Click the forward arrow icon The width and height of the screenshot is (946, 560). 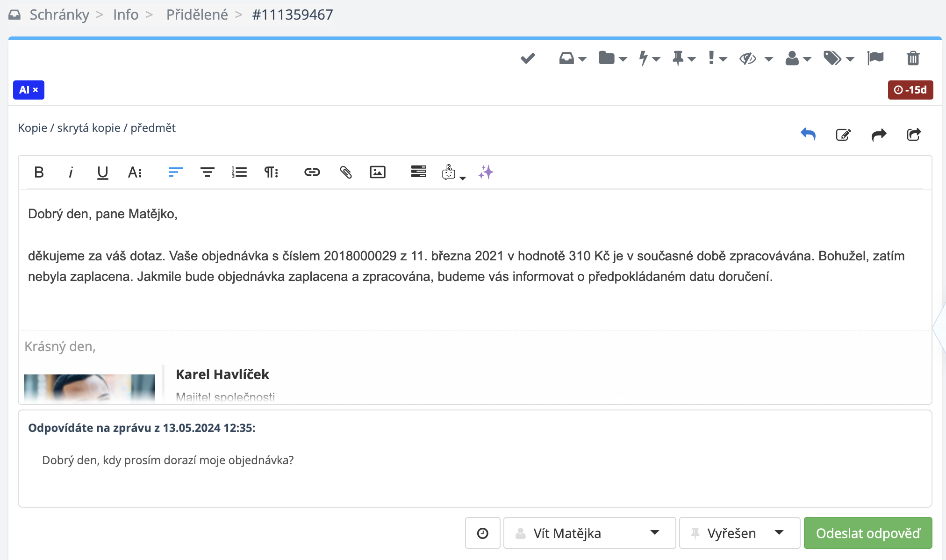coord(879,135)
